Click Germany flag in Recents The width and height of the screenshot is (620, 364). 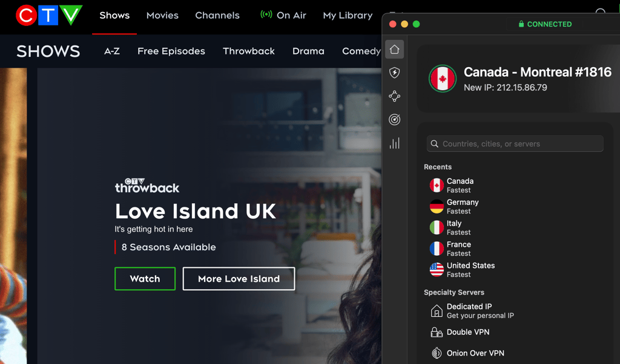437,206
